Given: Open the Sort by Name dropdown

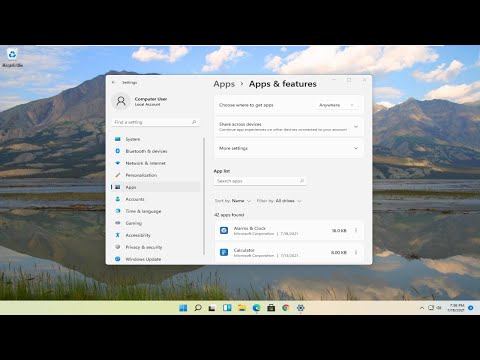Looking at the screenshot, I should pyautogui.click(x=233, y=201).
